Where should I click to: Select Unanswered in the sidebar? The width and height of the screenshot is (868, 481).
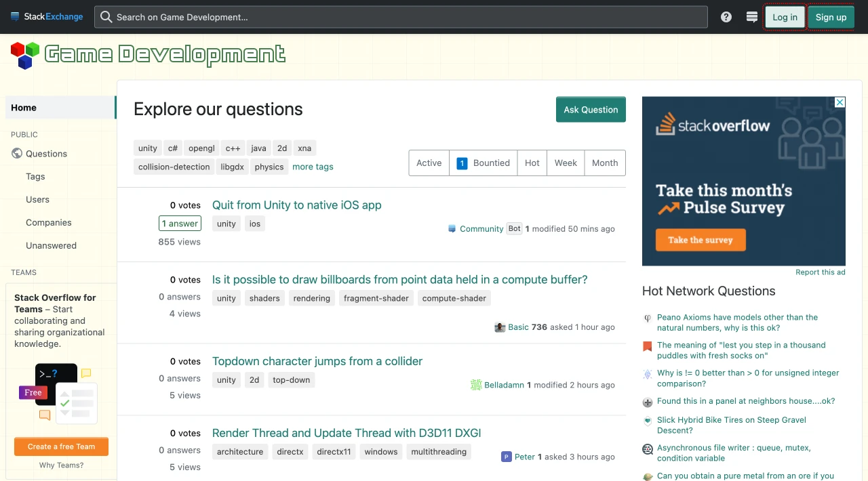pos(51,245)
